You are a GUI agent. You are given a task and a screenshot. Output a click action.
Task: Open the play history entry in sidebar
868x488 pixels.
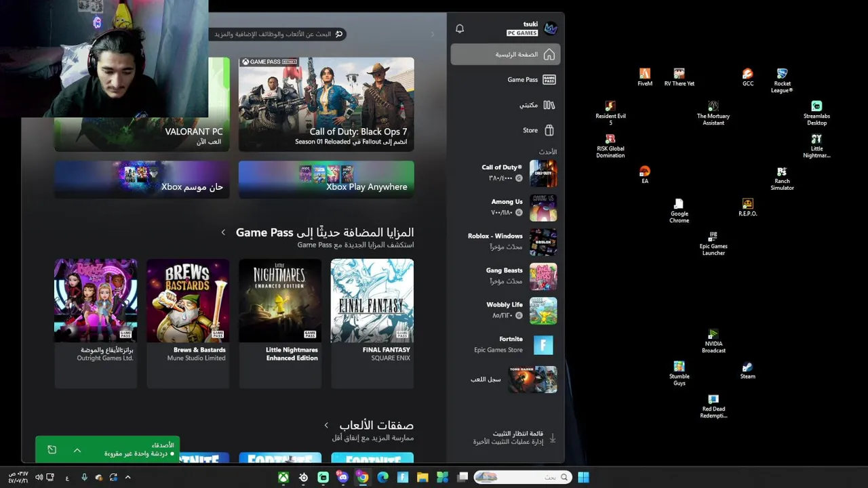(505, 380)
